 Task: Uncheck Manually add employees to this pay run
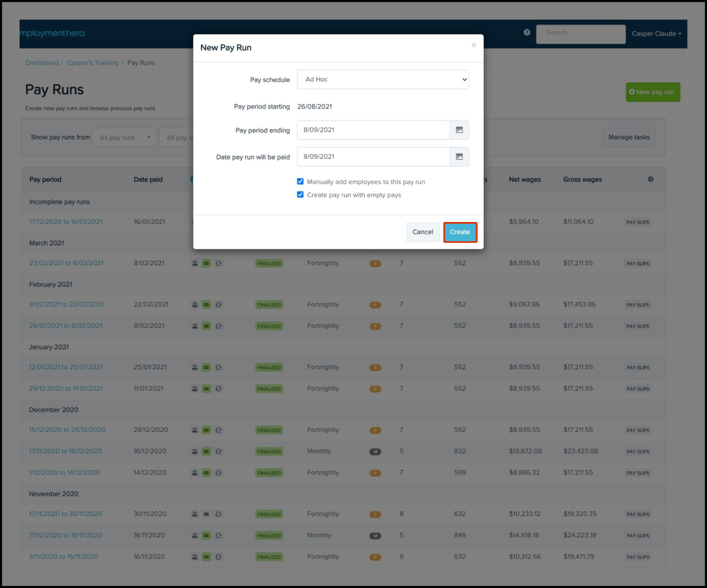[x=300, y=181]
